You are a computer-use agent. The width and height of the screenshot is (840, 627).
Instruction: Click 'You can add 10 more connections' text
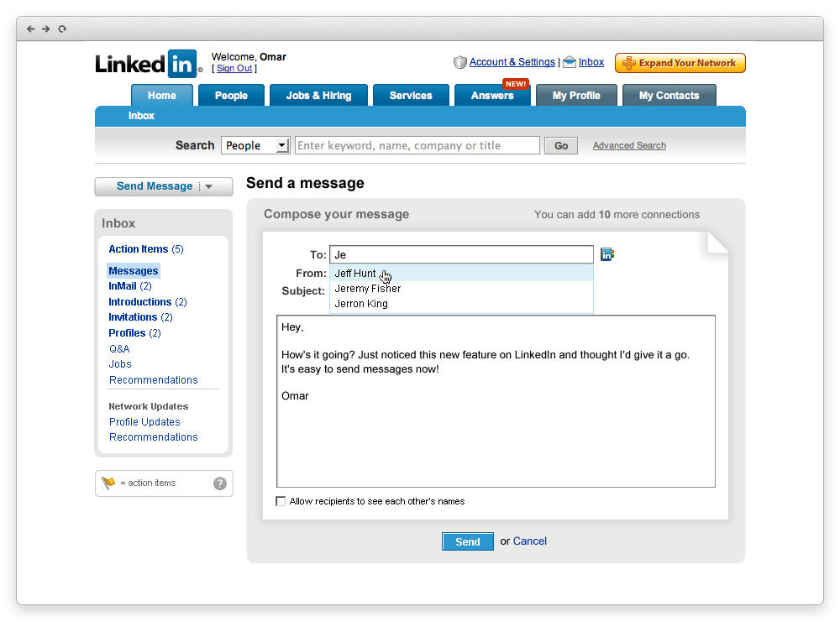pyautogui.click(x=617, y=215)
